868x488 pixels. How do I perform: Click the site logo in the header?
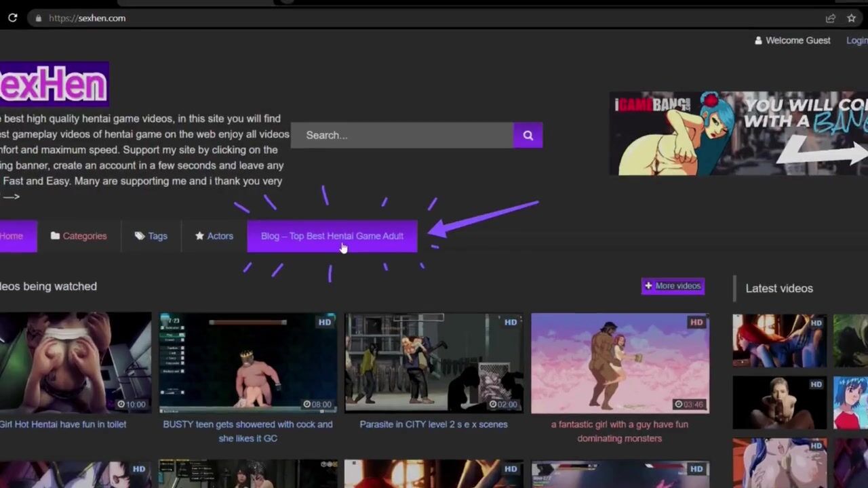[x=53, y=85]
